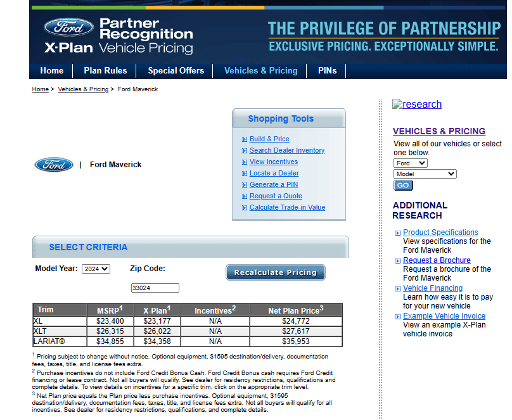Click the XLT trim row label

[40, 331]
